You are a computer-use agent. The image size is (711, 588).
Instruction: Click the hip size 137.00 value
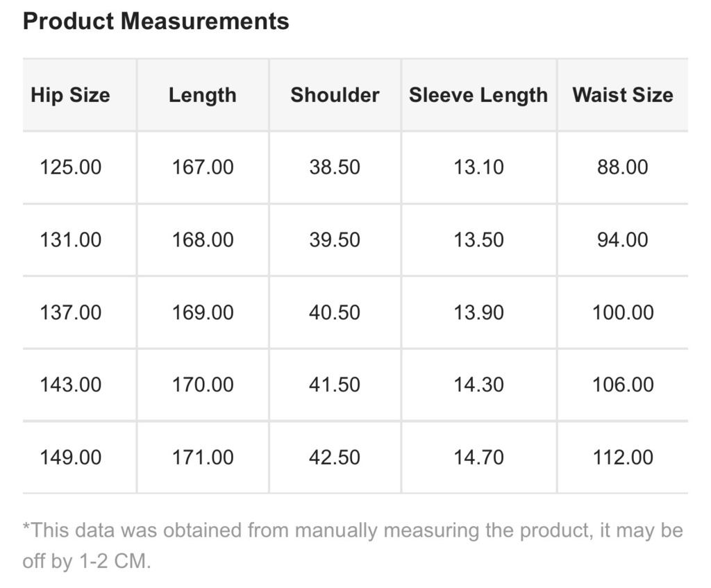point(71,312)
